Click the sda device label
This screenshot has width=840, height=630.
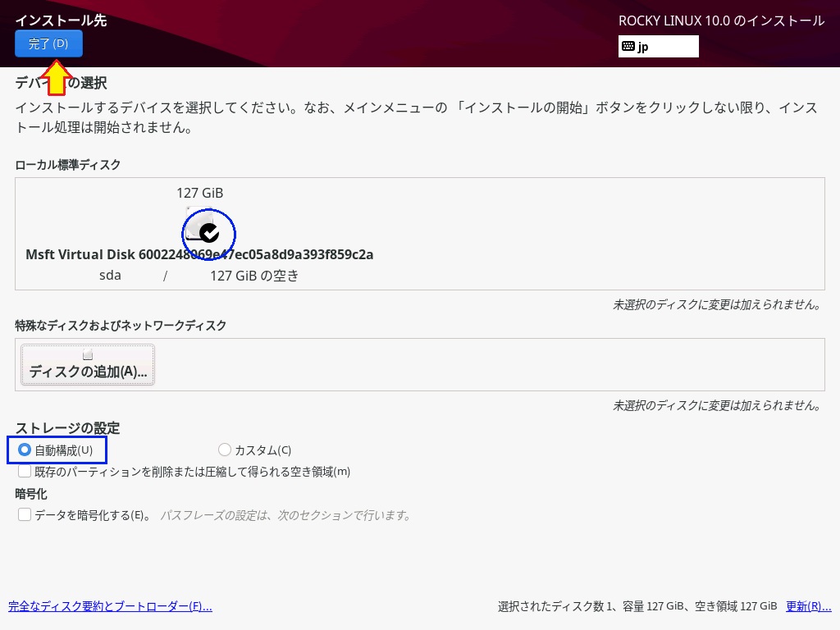110,276
